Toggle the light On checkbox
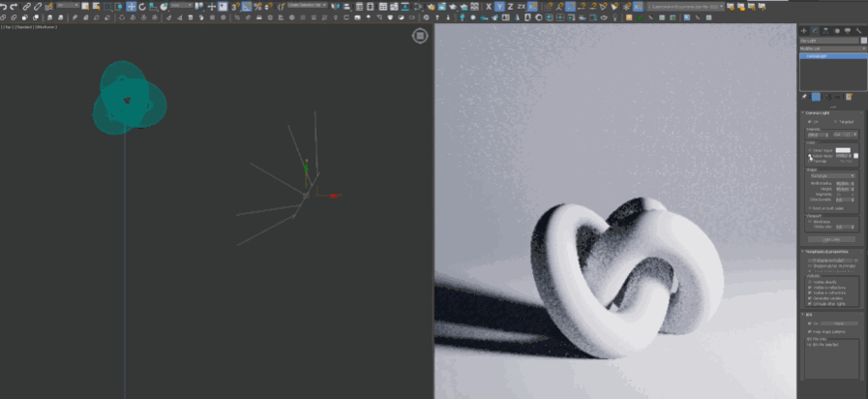This screenshot has height=399, width=868. point(811,122)
